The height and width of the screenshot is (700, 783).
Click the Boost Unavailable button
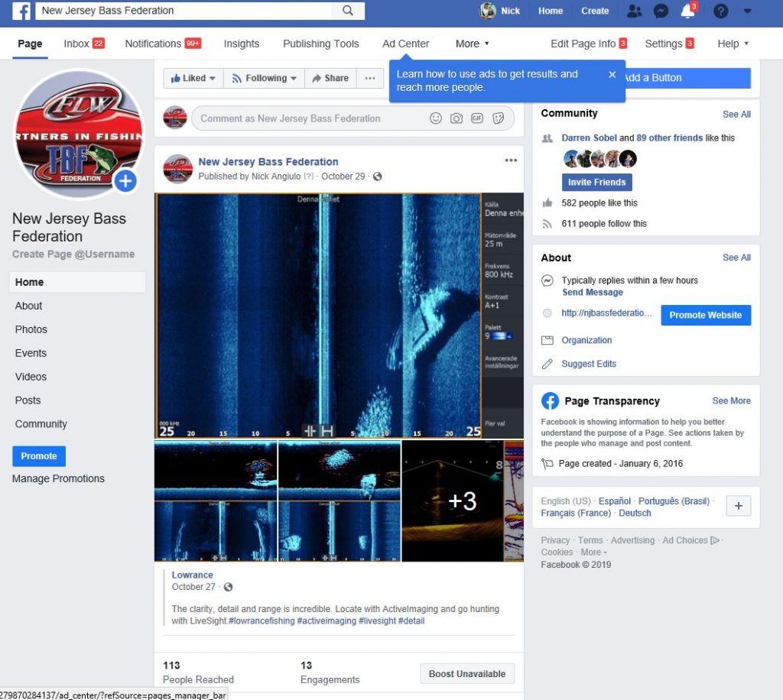(467, 674)
